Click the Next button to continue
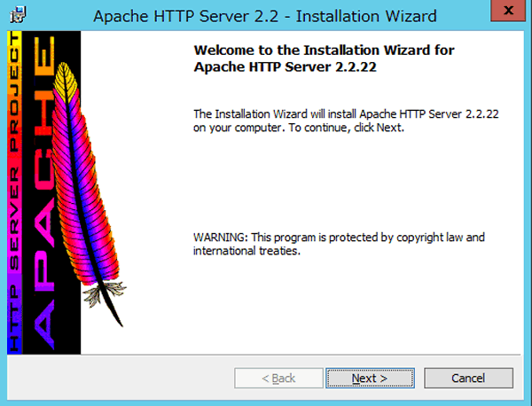 370,379
